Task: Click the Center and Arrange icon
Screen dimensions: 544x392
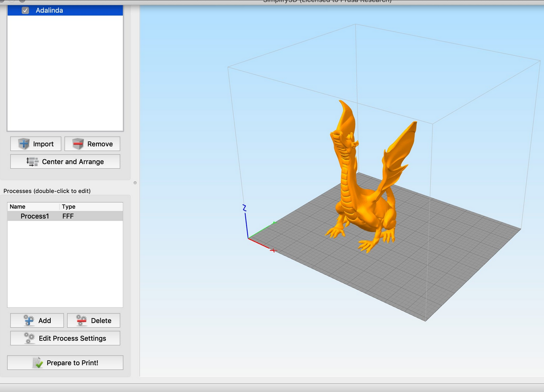Action: 32,162
